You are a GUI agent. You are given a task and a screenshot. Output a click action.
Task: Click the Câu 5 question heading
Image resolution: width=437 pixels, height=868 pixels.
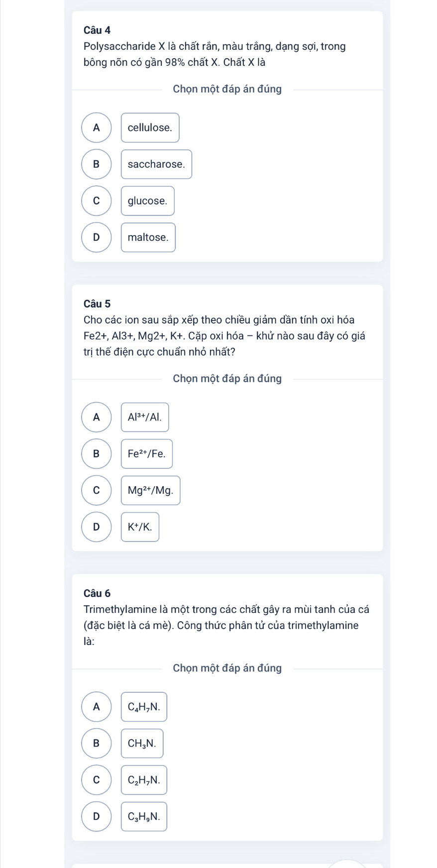[x=98, y=304]
